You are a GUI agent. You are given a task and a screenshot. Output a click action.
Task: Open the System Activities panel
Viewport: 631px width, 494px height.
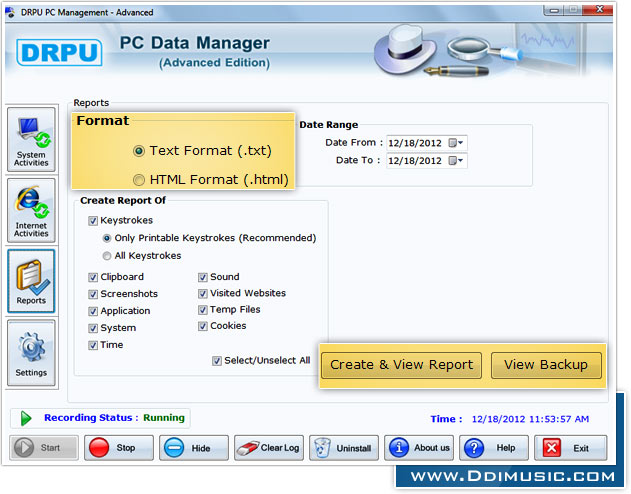[31, 140]
